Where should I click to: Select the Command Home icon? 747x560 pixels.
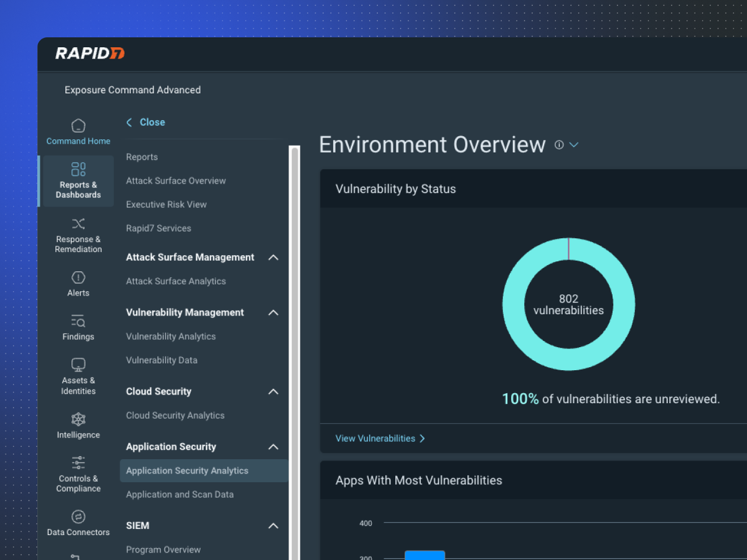78,125
